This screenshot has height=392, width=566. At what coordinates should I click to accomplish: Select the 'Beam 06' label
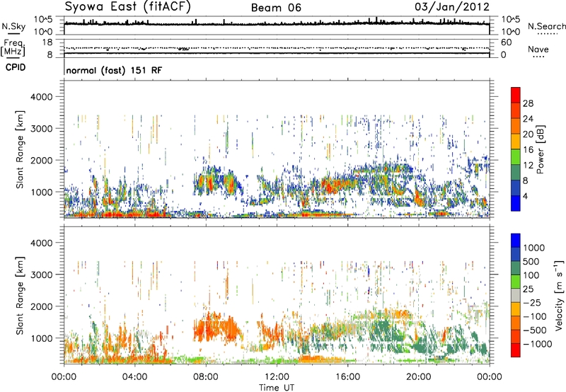[276, 8]
